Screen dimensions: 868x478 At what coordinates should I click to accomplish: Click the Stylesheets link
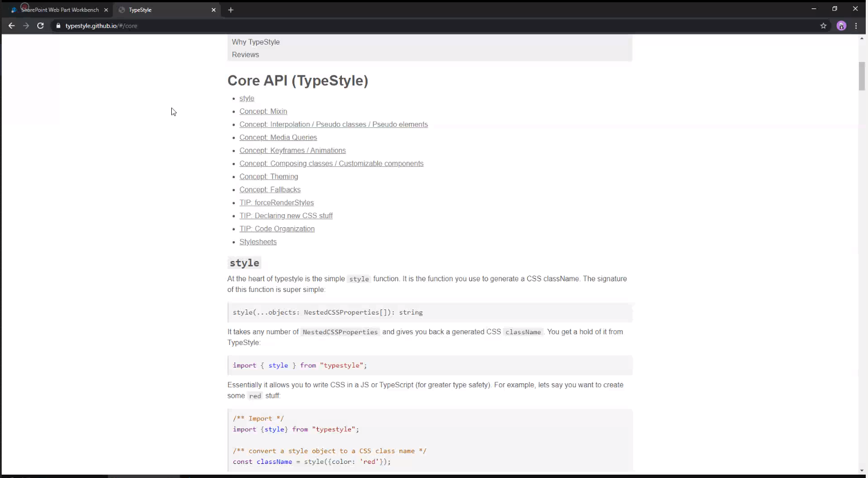pos(258,241)
